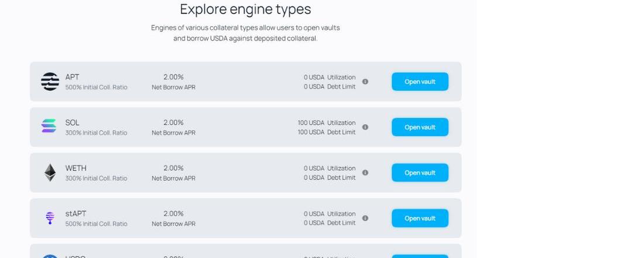This screenshot has height=258, width=644.
Task: Click the info icon in stAPT row
Action: [365, 218]
